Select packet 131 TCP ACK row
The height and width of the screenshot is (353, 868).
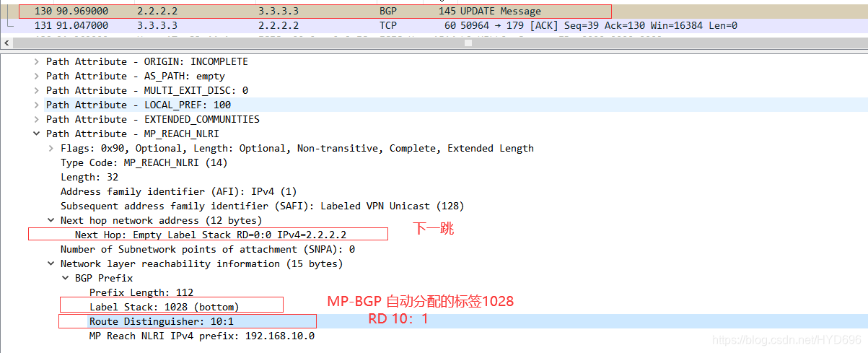click(434, 25)
